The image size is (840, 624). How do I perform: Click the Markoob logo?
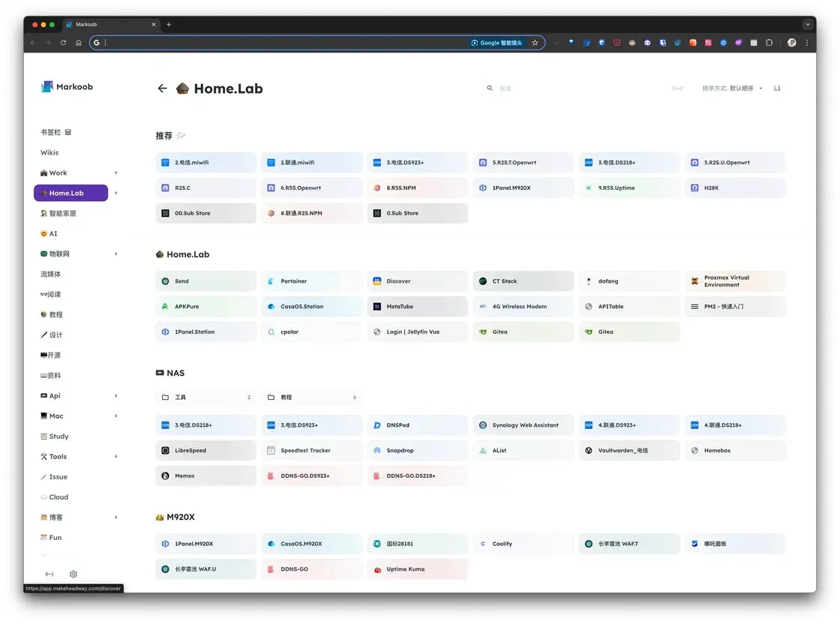(x=67, y=87)
